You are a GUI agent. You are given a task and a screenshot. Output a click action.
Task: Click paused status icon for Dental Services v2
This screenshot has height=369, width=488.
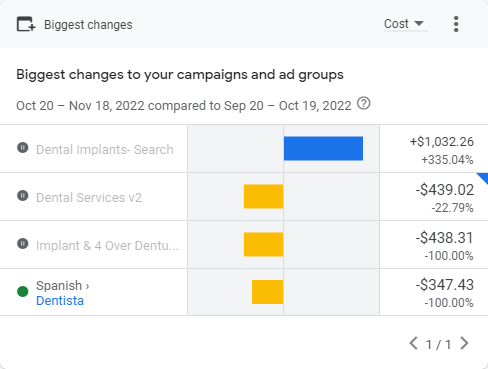click(x=23, y=195)
